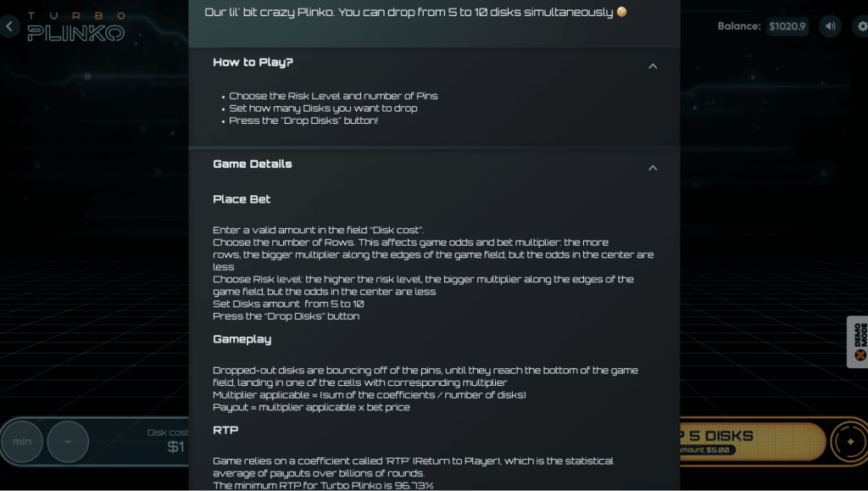Viewport: 868px width, 491px height.
Task: Click the Place Bet subheading
Action: coord(242,199)
